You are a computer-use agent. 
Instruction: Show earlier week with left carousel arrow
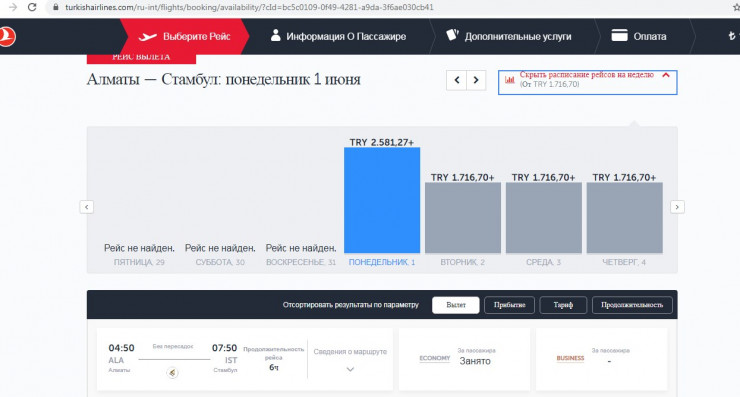(x=86, y=207)
